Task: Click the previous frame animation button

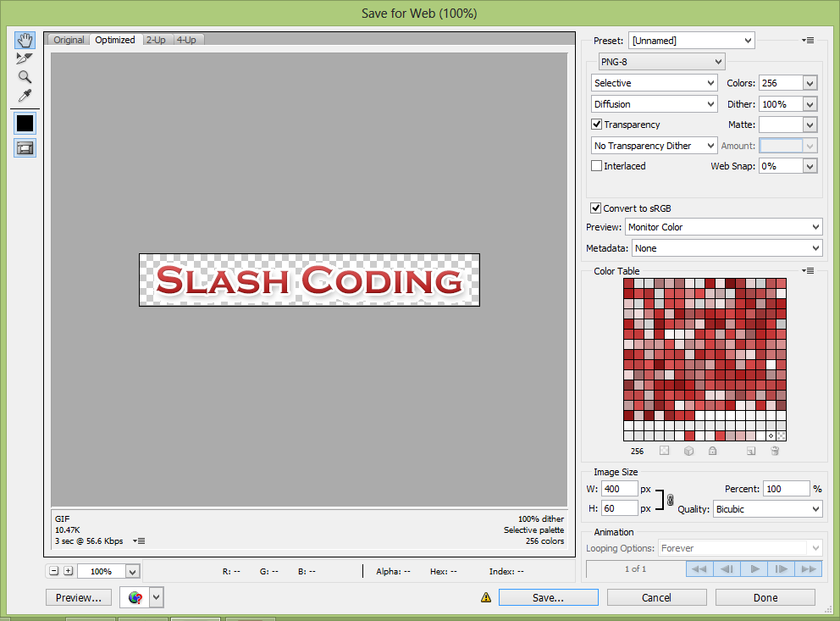Action: [x=727, y=568]
